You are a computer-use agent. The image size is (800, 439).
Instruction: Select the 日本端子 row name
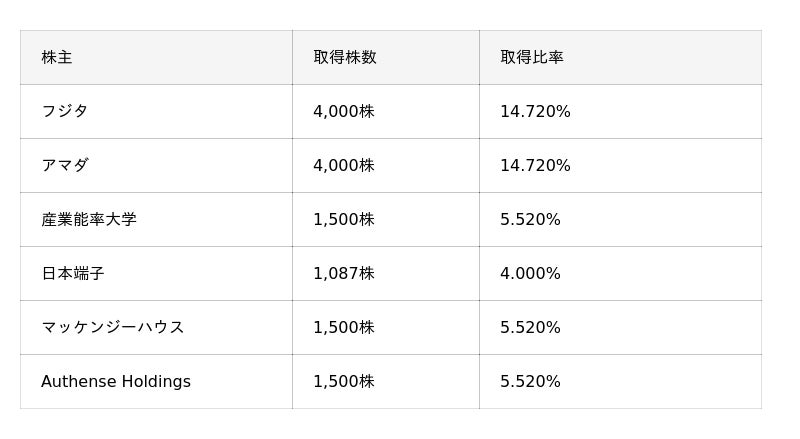tap(73, 274)
